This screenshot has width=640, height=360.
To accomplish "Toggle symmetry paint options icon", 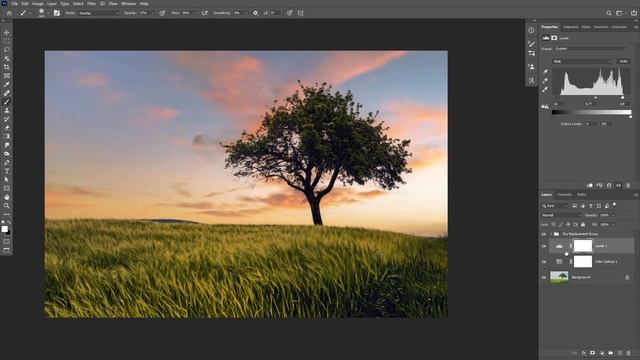I will 300,13.
